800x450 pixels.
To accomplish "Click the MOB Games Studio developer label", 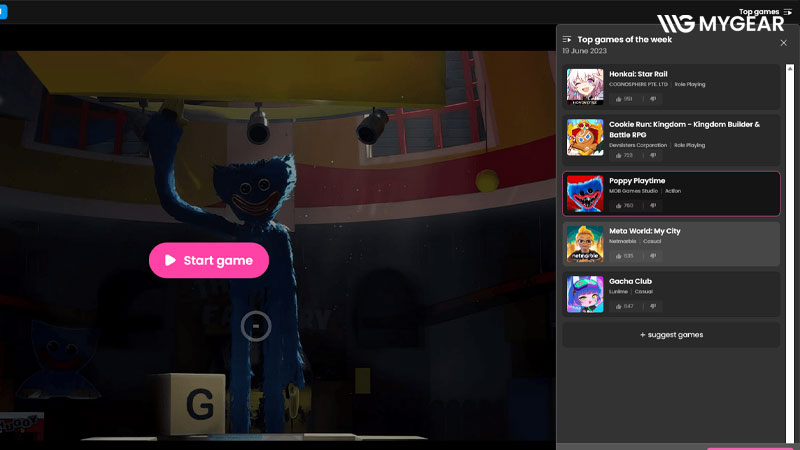I will (633, 191).
